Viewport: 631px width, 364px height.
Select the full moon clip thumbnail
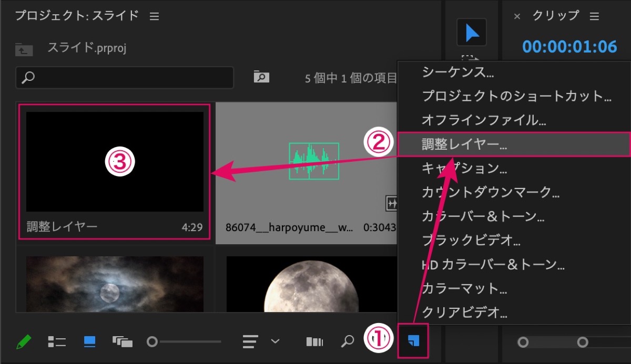(x=312, y=284)
